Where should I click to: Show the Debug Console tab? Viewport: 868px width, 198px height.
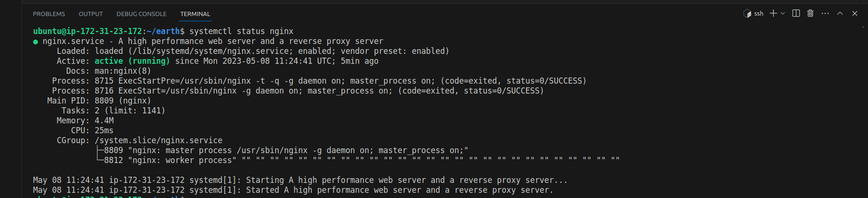coord(142,14)
